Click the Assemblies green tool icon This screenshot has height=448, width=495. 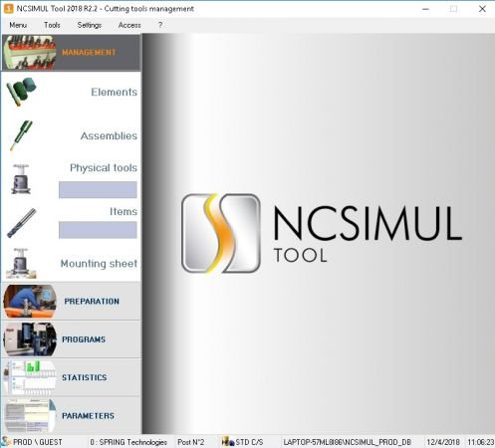(21, 135)
